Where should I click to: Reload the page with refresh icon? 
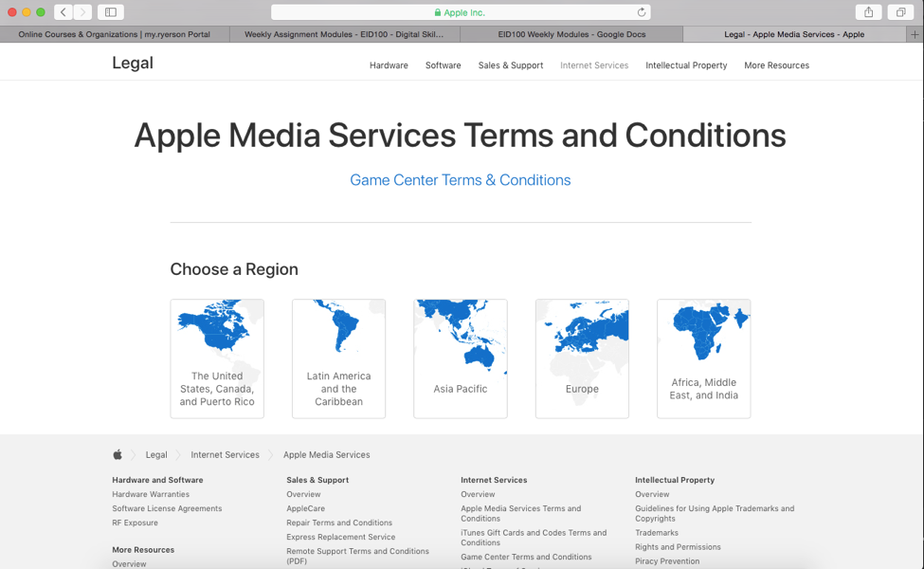(x=642, y=12)
